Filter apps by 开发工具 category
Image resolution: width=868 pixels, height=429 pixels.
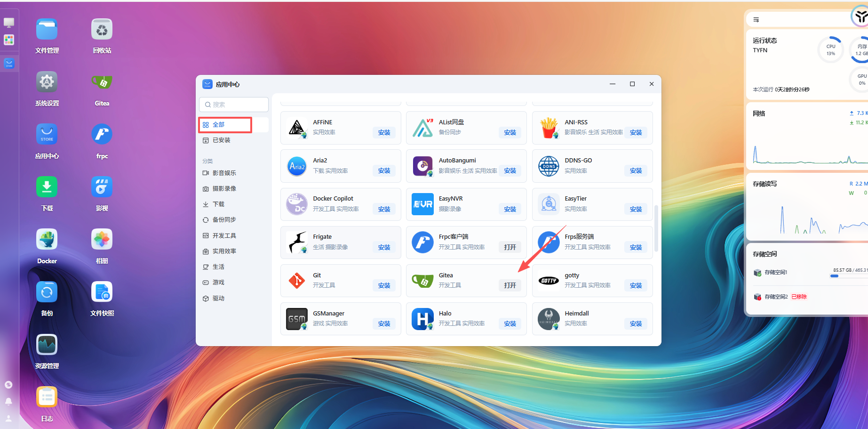(x=224, y=235)
